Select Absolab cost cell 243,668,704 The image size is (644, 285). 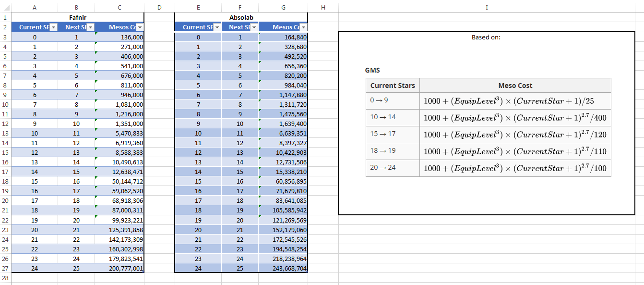coord(283,268)
